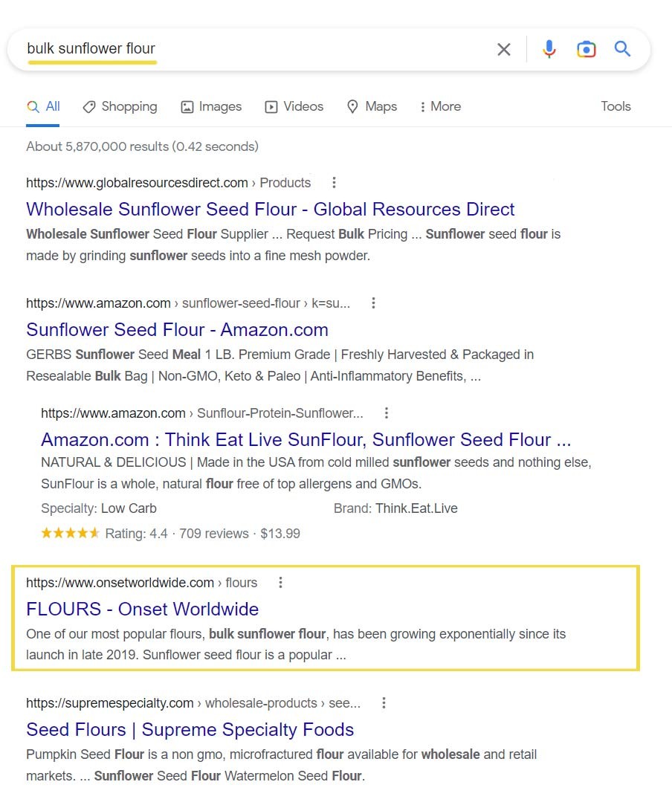Go to the Videos tab
This screenshot has width=672, height=805.
[x=294, y=107]
